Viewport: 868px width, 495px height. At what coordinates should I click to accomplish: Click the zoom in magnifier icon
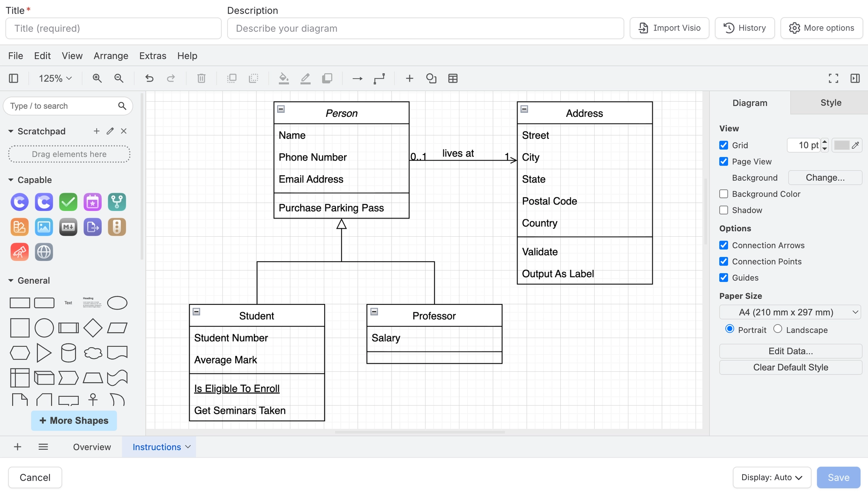coord(97,78)
